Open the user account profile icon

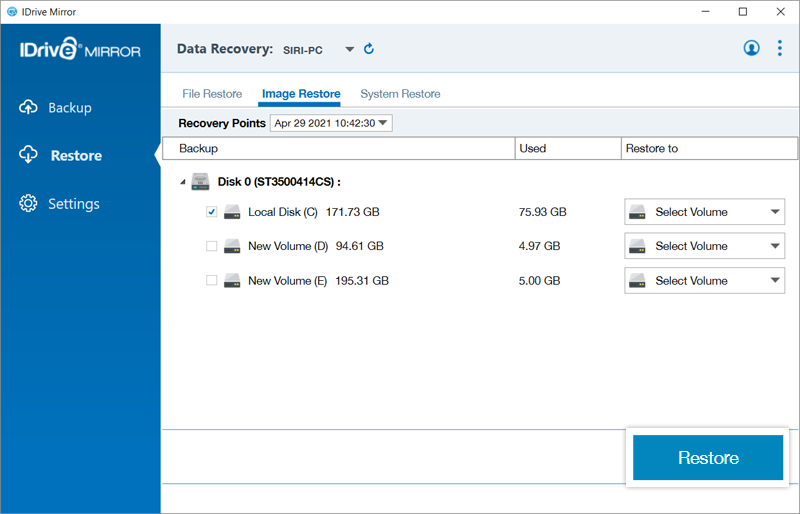[x=751, y=48]
